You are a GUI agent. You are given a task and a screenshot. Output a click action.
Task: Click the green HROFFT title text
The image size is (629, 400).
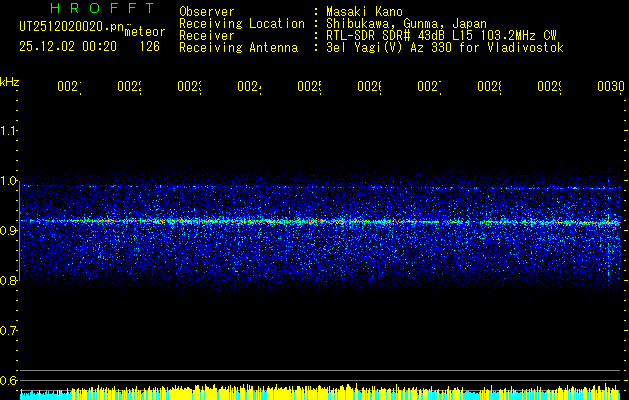(x=103, y=8)
